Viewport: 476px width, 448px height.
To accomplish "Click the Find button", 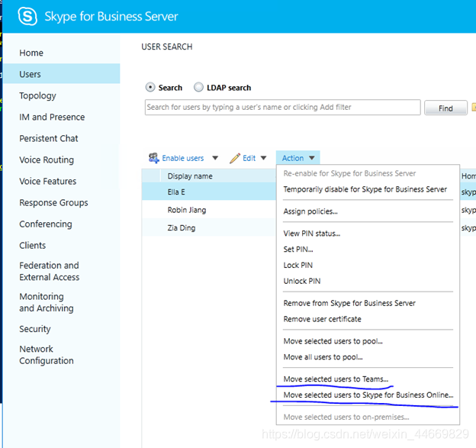I will [445, 108].
